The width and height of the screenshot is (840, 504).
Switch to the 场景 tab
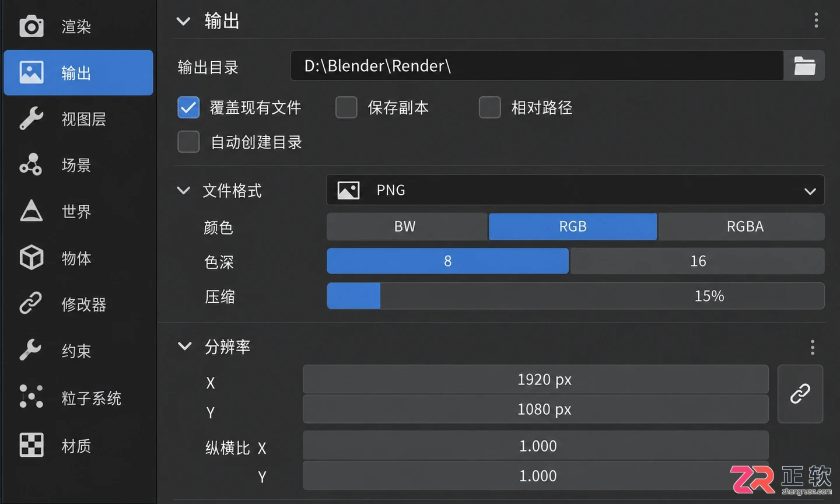pyautogui.click(x=78, y=165)
